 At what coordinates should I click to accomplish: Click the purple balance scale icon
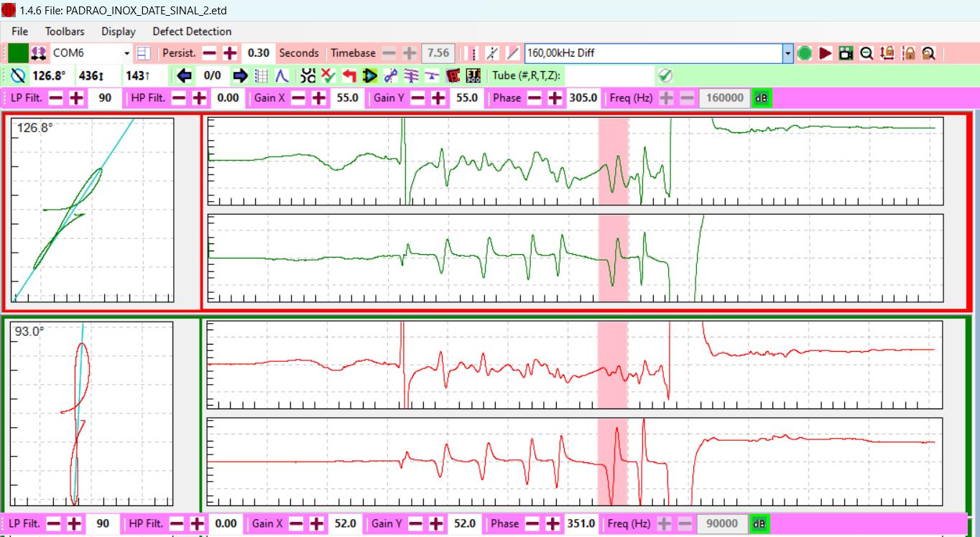[432, 75]
